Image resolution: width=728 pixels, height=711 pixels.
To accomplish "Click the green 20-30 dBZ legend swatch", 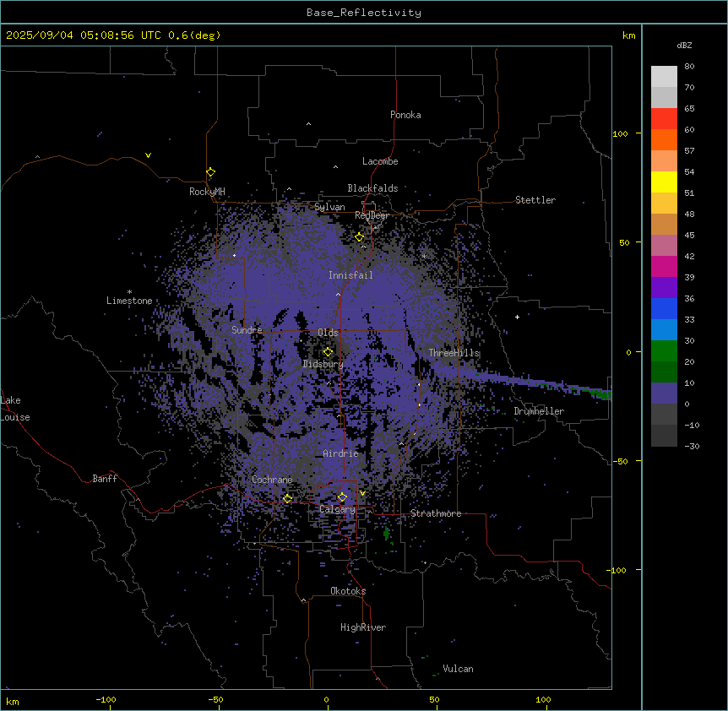I will pyautogui.click(x=664, y=351).
